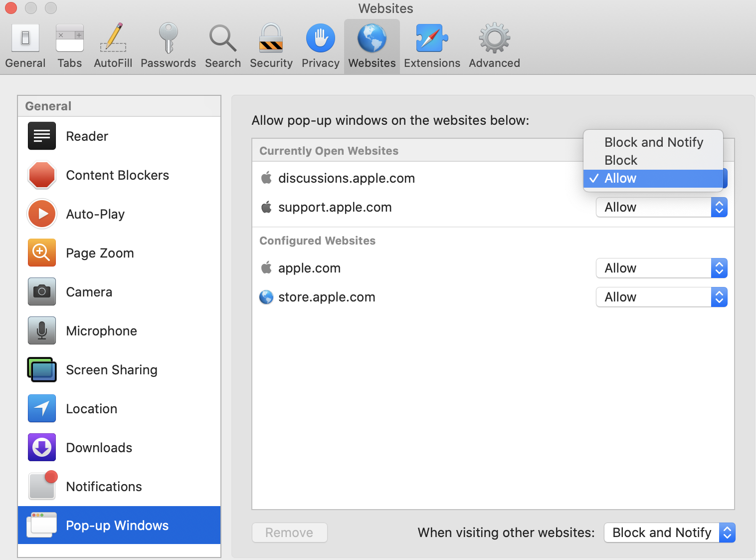The image size is (756, 560).
Task: Select the apple.com configured website text
Action: (309, 268)
